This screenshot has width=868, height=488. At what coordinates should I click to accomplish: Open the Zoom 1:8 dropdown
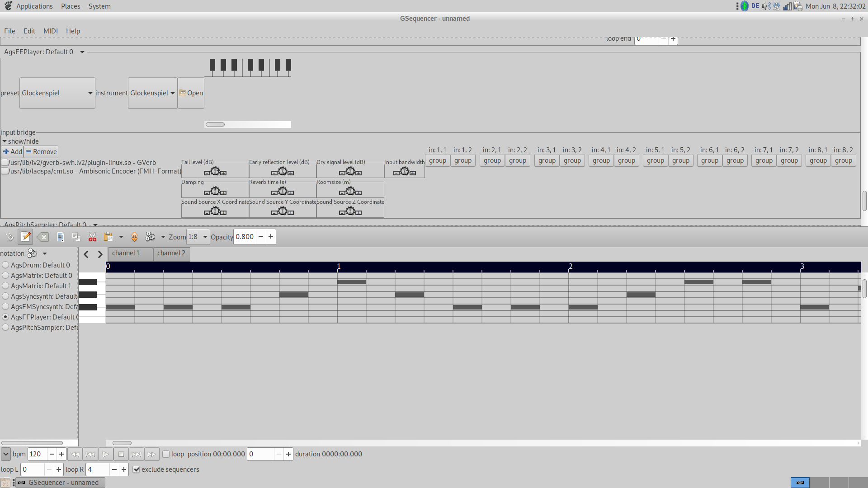198,236
